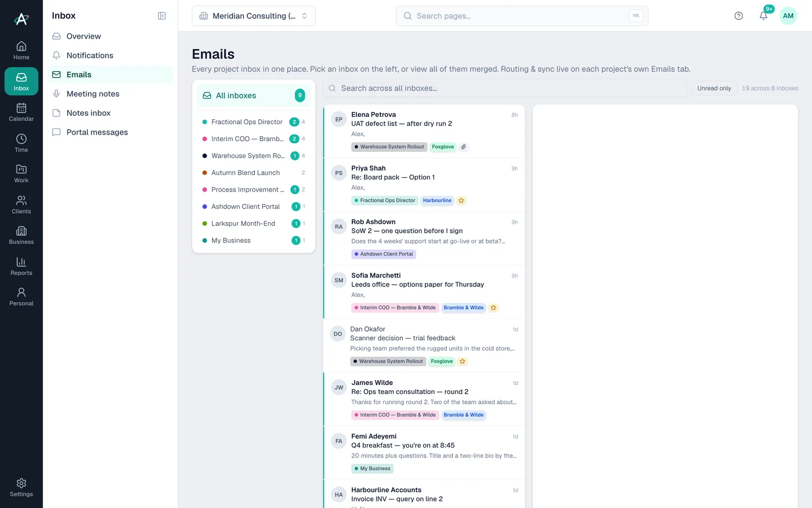Collapse the Inbox sidebar panel
The image size is (812, 508).
click(162, 16)
